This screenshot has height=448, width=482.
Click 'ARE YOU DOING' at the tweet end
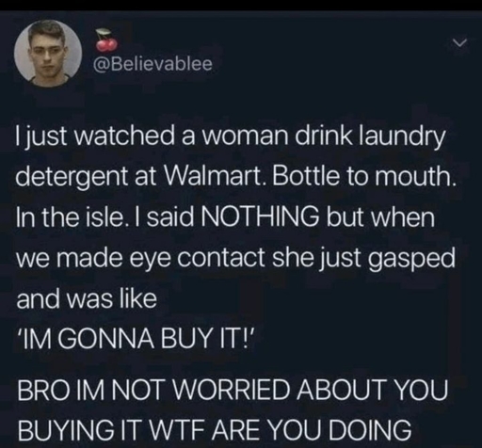tap(313, 430)
